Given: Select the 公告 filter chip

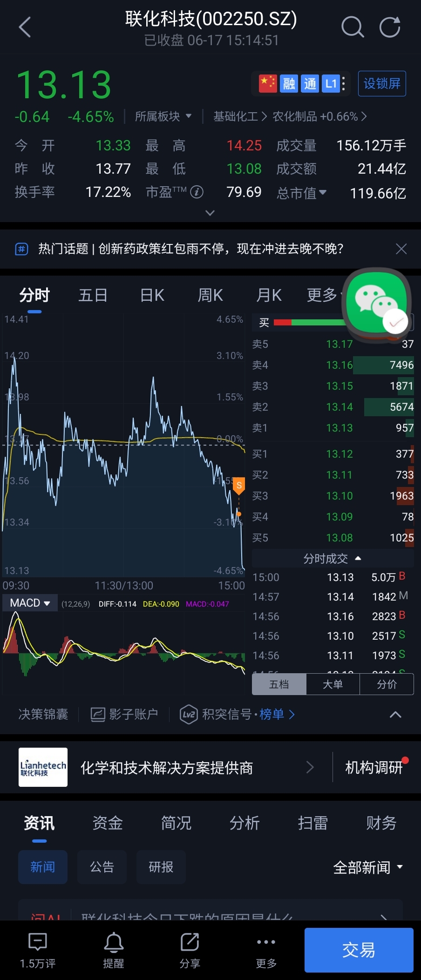Looking at the screenshot, I should click(x=102, y=867).
